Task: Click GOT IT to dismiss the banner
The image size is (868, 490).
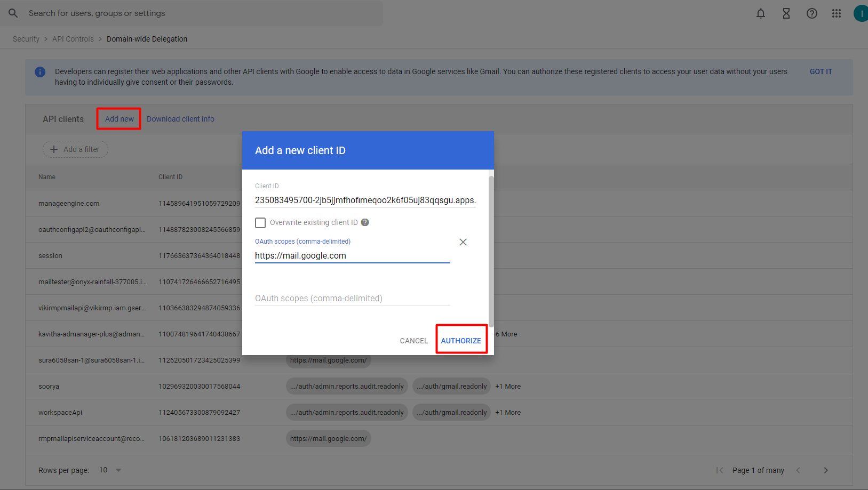Action: (x=821, y=71)
